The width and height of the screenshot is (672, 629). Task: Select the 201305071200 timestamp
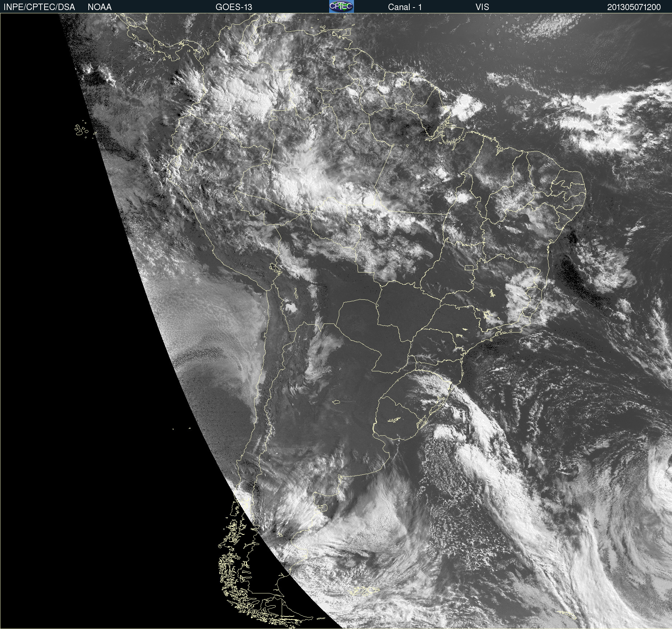(634, 7)
